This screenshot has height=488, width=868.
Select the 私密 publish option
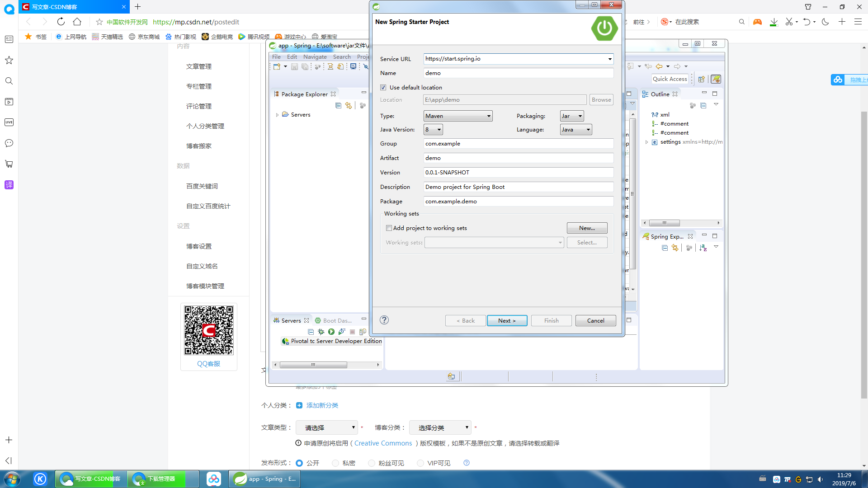(x=335, y=463)
